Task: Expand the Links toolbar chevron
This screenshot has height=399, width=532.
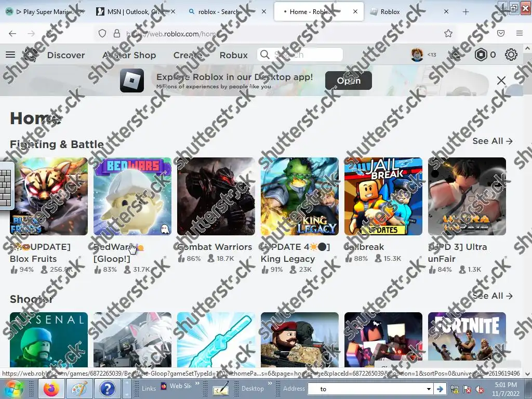Action: (x=197, y=383)
